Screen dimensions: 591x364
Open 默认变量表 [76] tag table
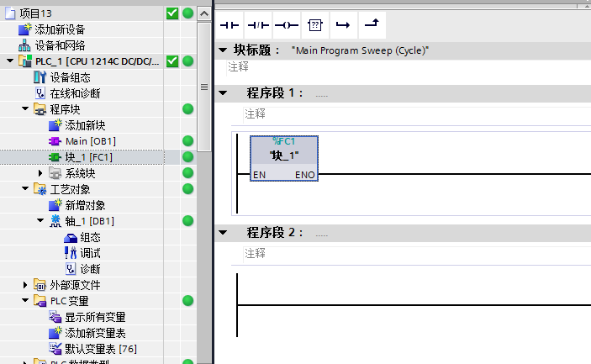(x=99, y=349)
